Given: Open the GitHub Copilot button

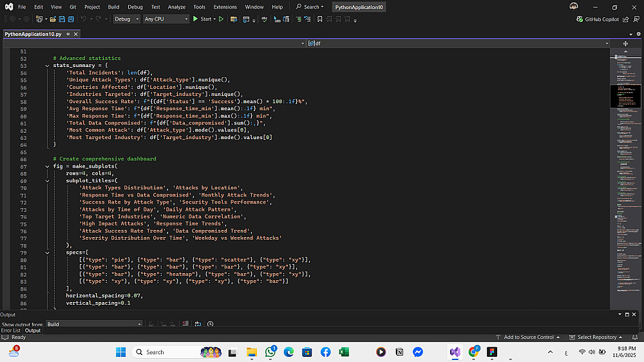Looking at the screenshot, I should (598, 19).
